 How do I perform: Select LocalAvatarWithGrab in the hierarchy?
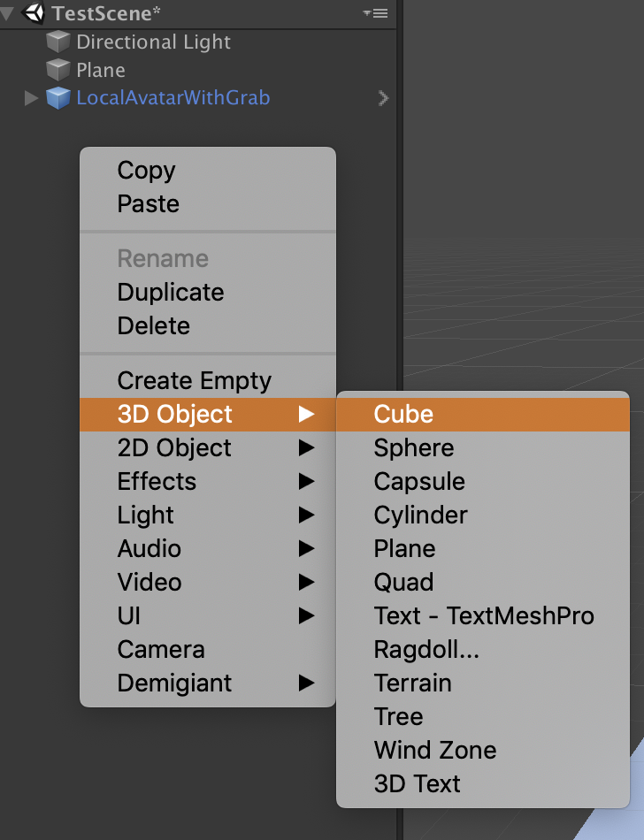coord(173,98)
